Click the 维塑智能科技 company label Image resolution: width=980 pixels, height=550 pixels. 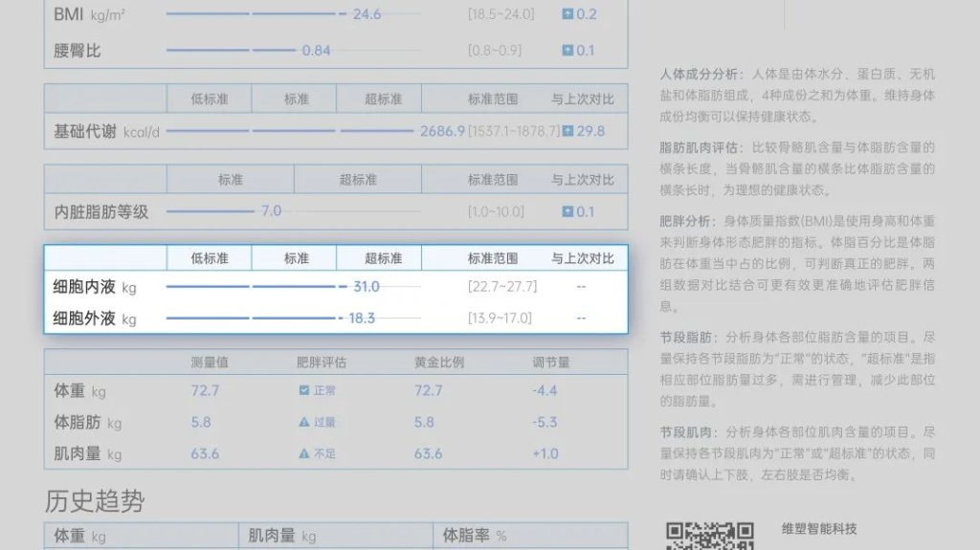[x=819, y=529]
